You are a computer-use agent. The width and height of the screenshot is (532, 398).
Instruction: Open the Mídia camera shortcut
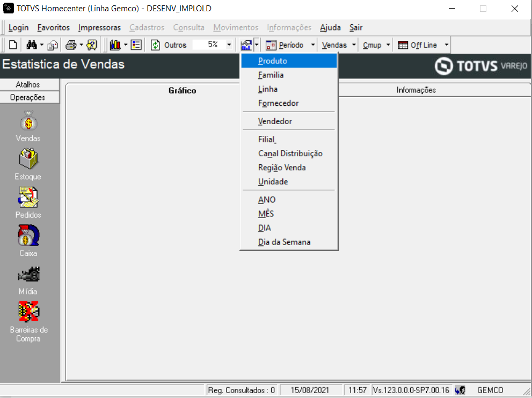28,281
